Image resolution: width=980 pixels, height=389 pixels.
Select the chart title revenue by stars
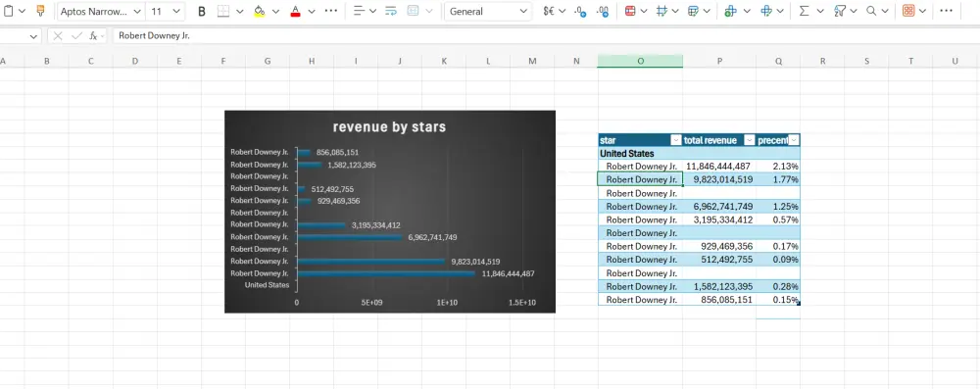pos(389,127)
